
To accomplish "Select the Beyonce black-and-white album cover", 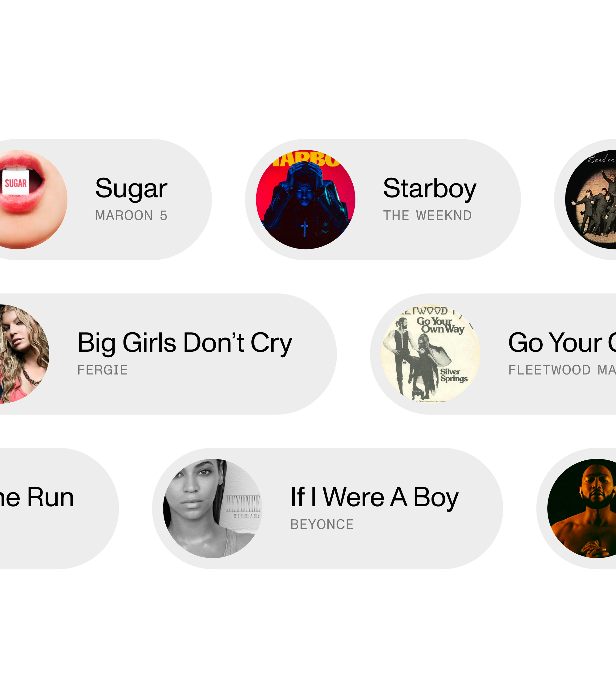I will click(213, 508).
